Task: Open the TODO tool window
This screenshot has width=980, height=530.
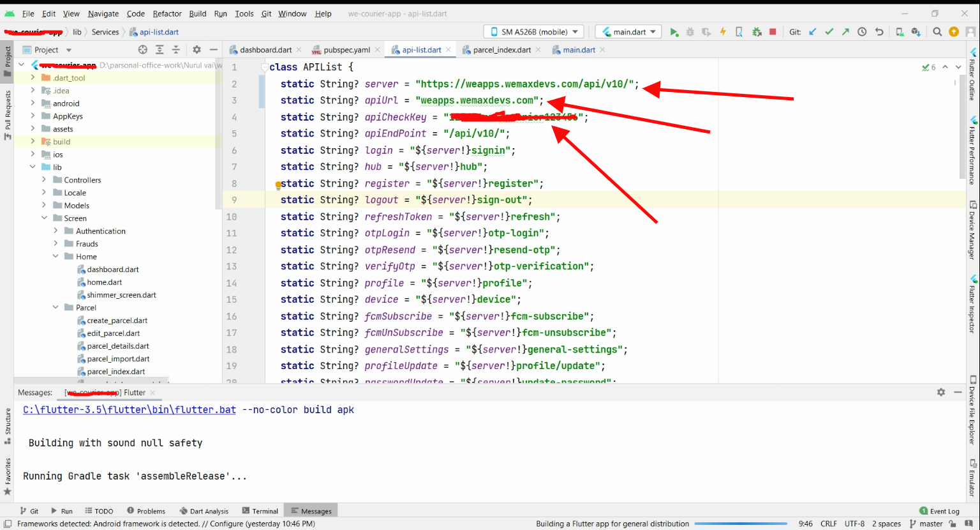Action: [x=99, y=511]
